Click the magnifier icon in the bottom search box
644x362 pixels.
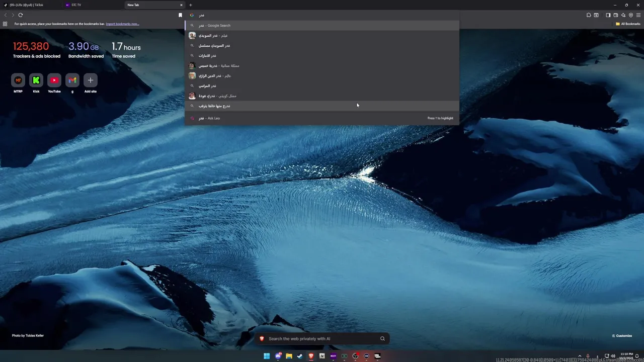tap(382, 339)
